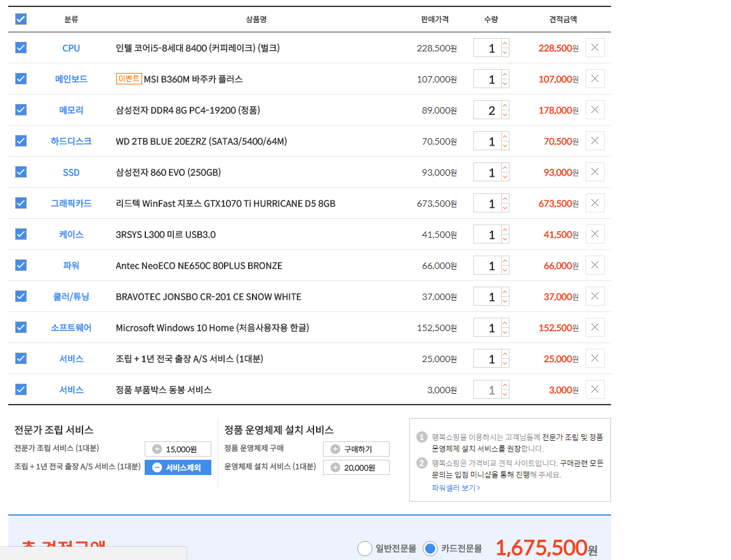Remove the CPU item with X icon
This screenshot has height=560, width=731.
595,48
